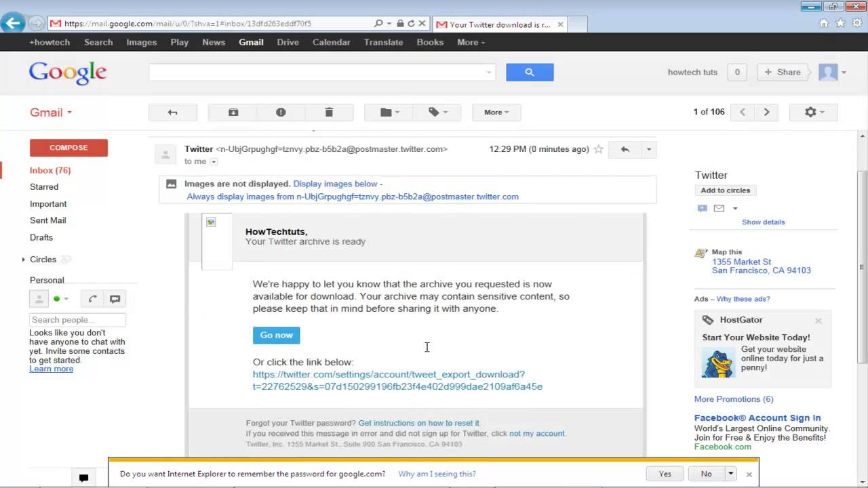Click the Google logo
The height and width of the screenshot is (488, 868).
click(68, 73)
